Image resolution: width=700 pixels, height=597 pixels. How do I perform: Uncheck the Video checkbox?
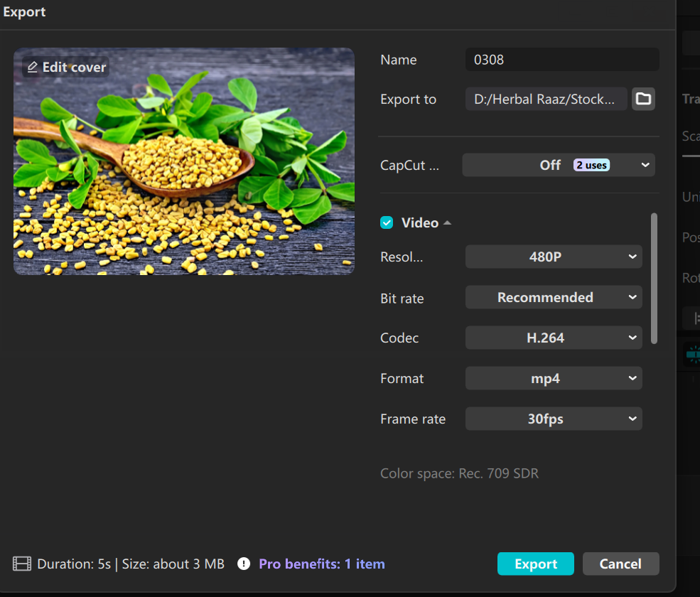pos(387,222)
